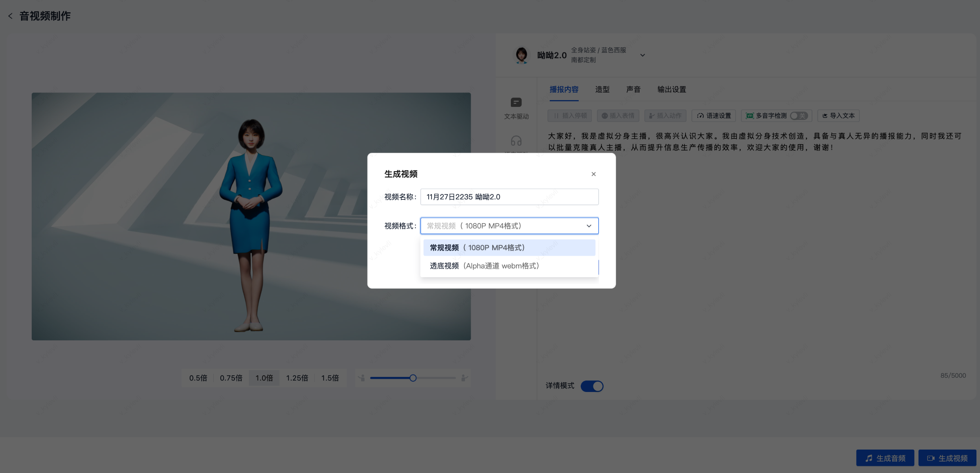Select 1.25倍 playback speed option
980x473 pixels.
[x=297, y=378]
